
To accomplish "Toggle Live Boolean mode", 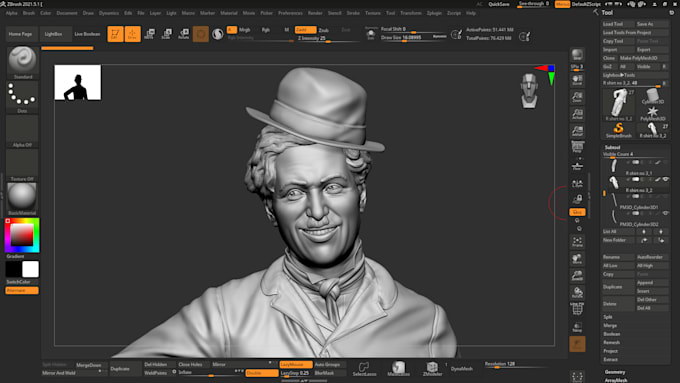I will 87,34.
